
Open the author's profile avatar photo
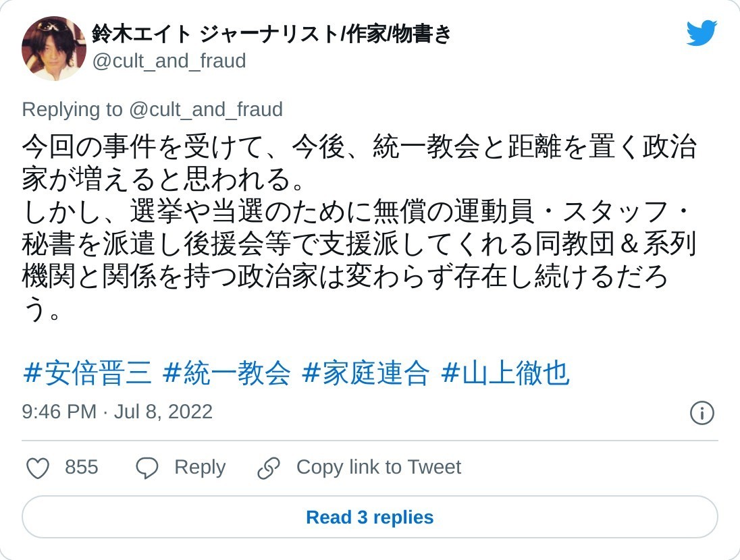[54, 49]
